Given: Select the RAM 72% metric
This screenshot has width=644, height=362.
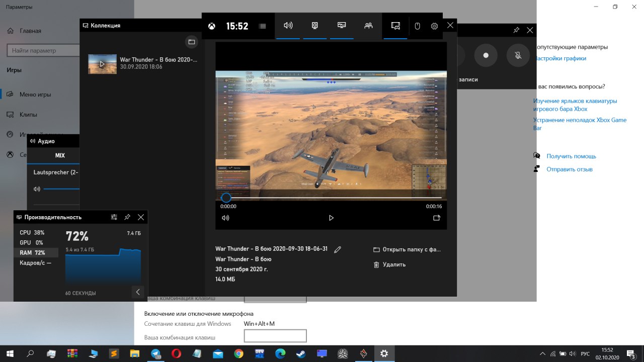Looking at the screenshot, I should [36, 253].
